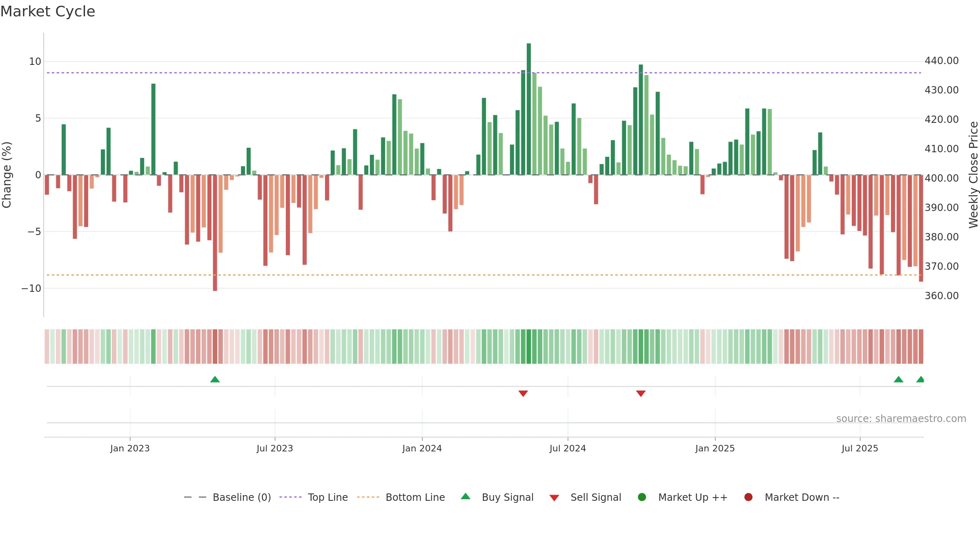This screenshot has height=551, width=980.
Task: Click the 440.00 price axis label
Action: [942, 61]
